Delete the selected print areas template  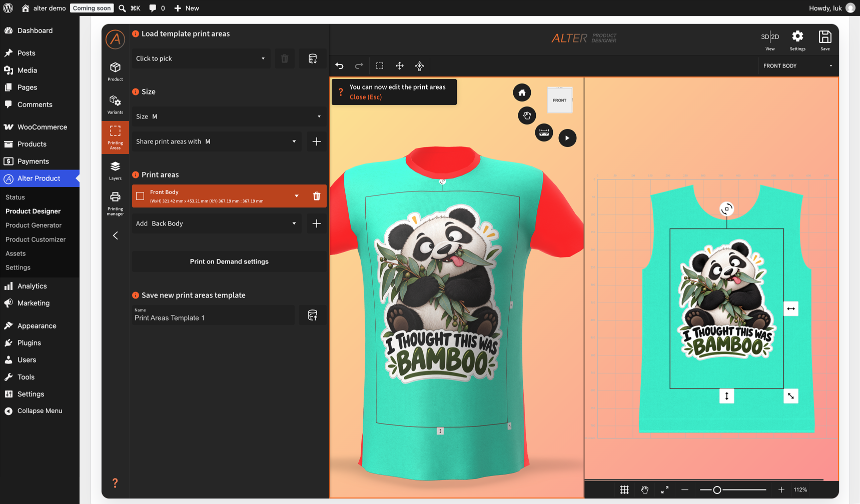[x=285, y=58]
